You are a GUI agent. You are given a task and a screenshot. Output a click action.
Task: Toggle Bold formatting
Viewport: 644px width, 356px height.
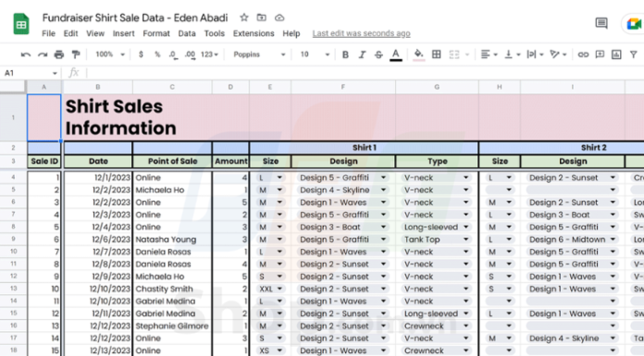(x=345, y=55)
